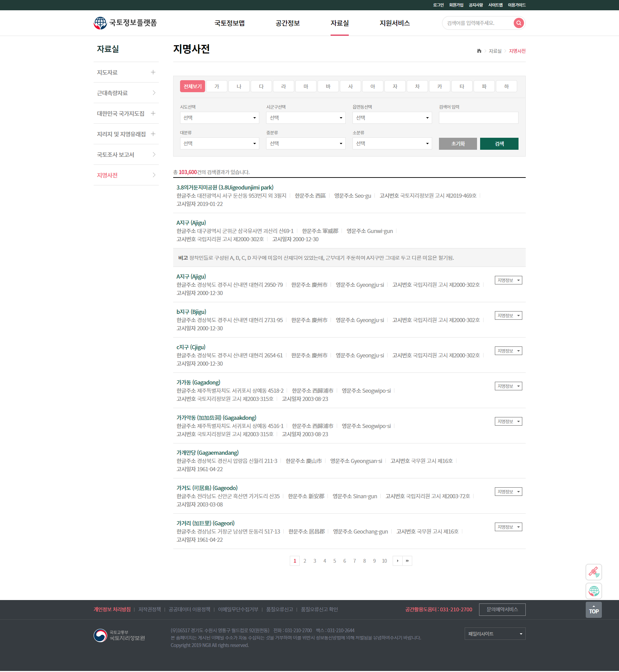
Task: Filter place names by 가 initial
Action: tap(217, 86)
